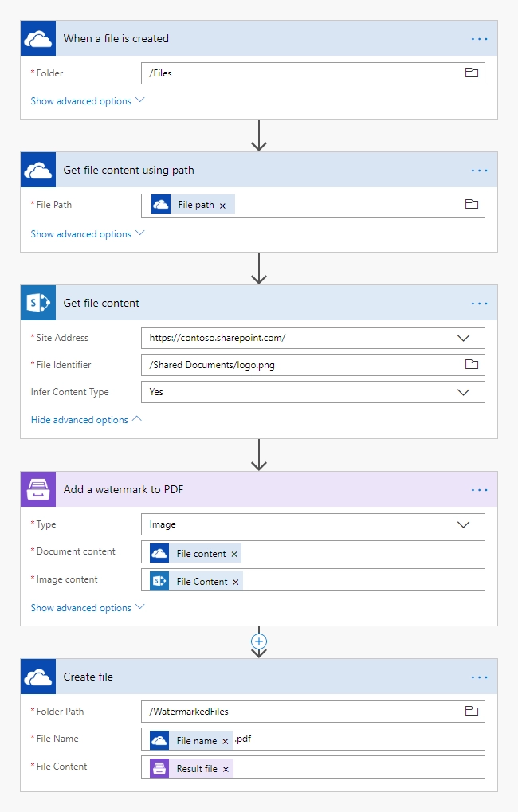Screen dimensions: 518x812
Task: Open folder picker in File Identifier field
Action: (x=472, y=365)
